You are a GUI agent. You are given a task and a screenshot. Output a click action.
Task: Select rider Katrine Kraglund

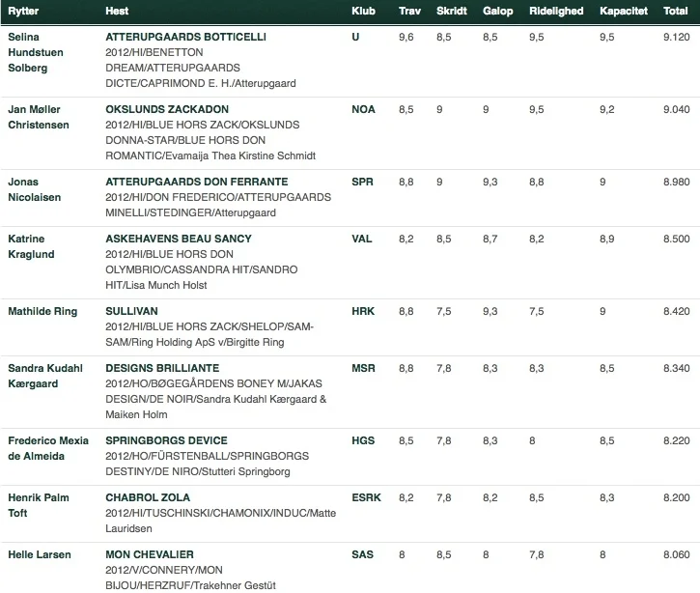(31, 246)
